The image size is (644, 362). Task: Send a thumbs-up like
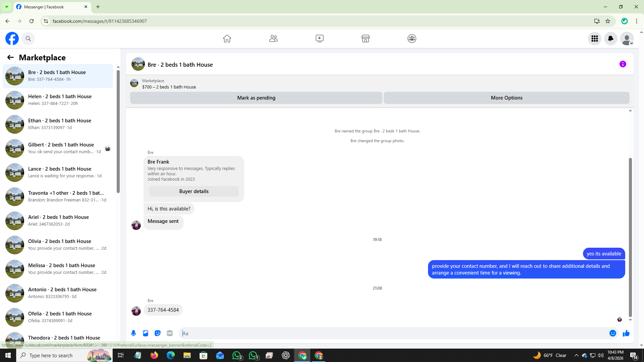coord(626,333)
